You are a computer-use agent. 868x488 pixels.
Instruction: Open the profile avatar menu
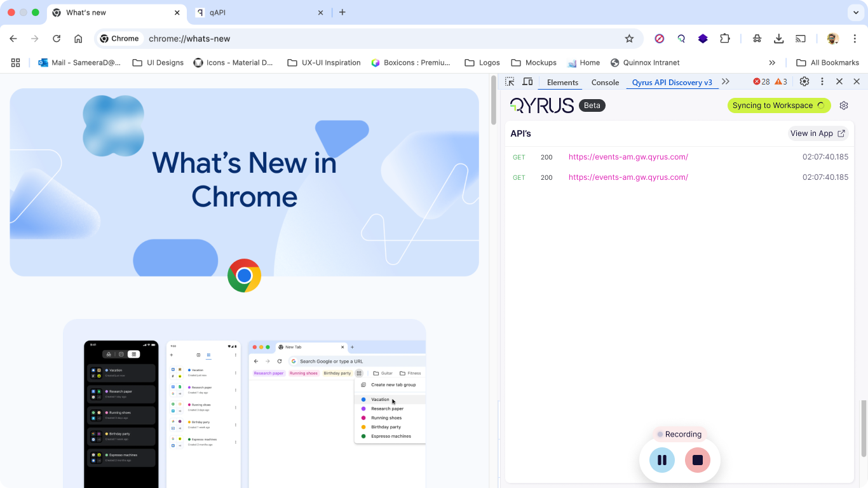point(832,39)
